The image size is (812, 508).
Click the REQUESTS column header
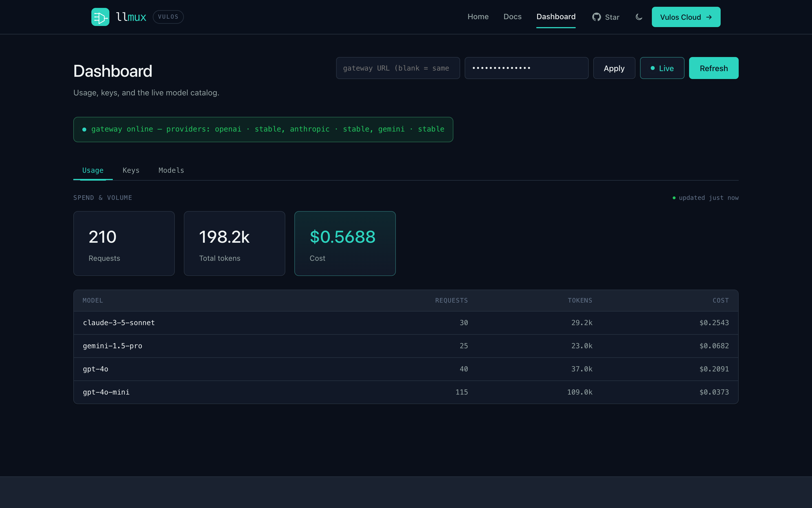tap(451, 300)
